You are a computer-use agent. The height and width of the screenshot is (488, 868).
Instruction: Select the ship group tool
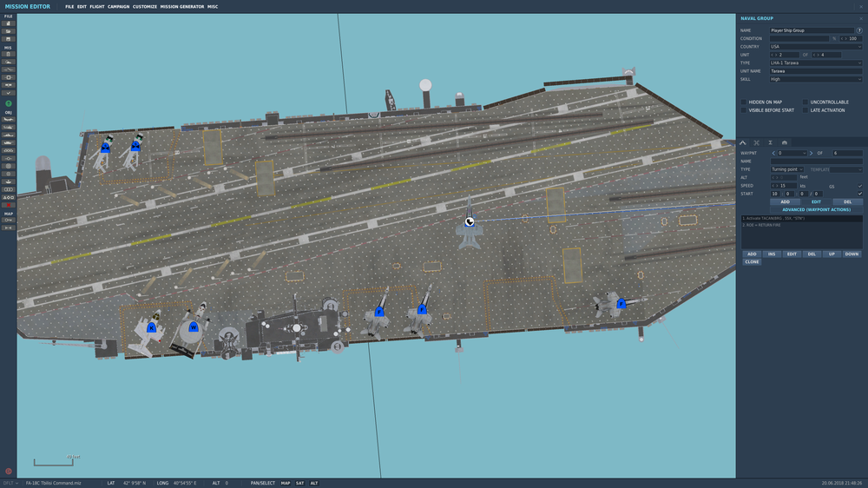(9, 135)
